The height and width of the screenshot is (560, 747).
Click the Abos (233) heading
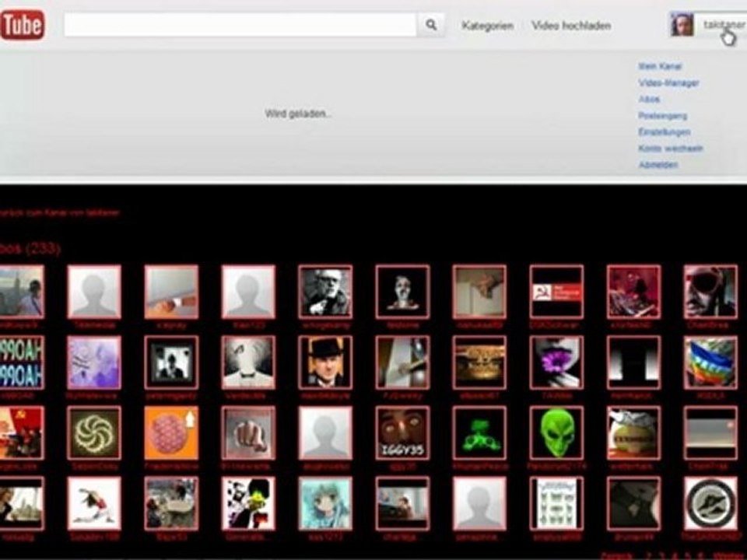tap(30, 249)
